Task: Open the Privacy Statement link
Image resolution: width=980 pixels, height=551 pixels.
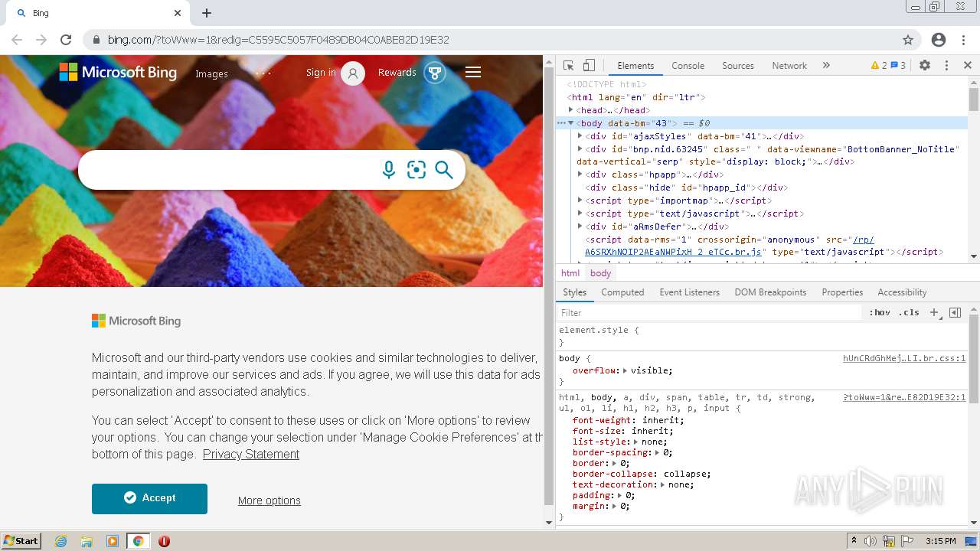Action: pos(251,455)
